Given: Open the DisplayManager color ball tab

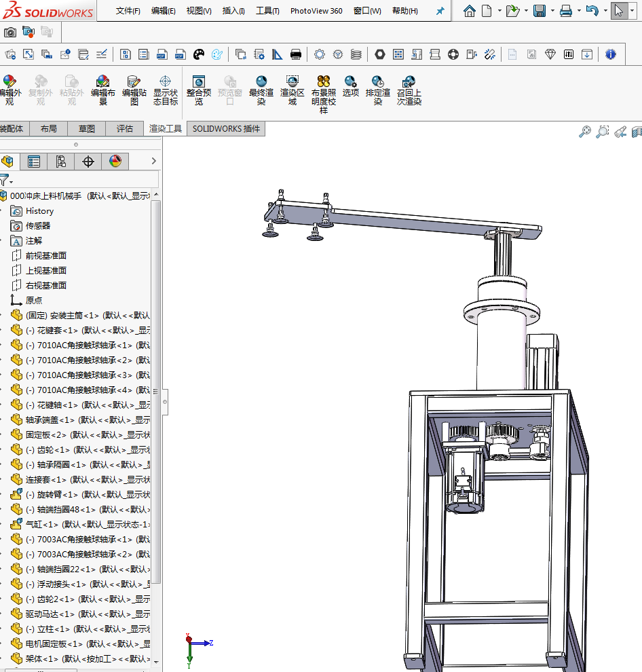Looking at the screenshot, I should coord(115,162).
